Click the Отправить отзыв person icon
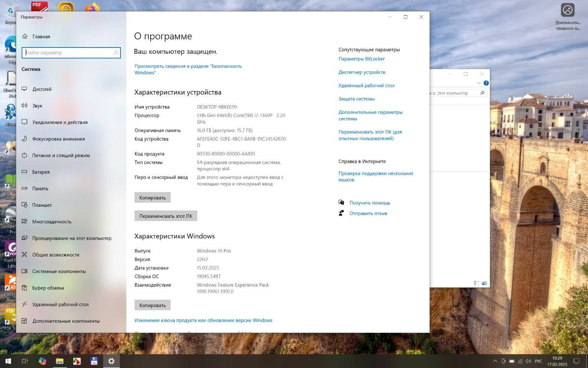Viewport: 588px width, 368px height. [x=341, y=213]
